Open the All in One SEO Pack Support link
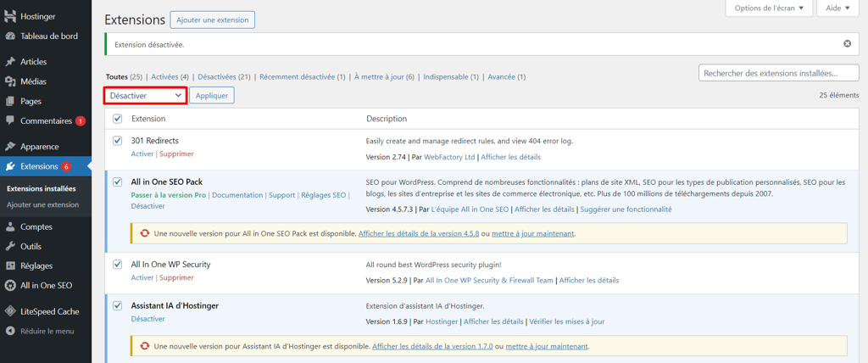 (281, 195)
